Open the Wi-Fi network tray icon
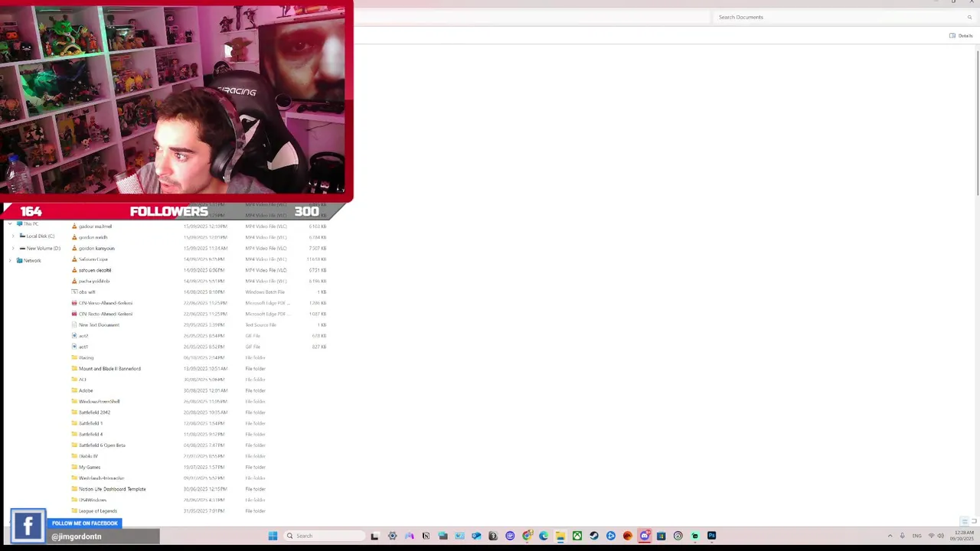 click(x=931, y=536)
